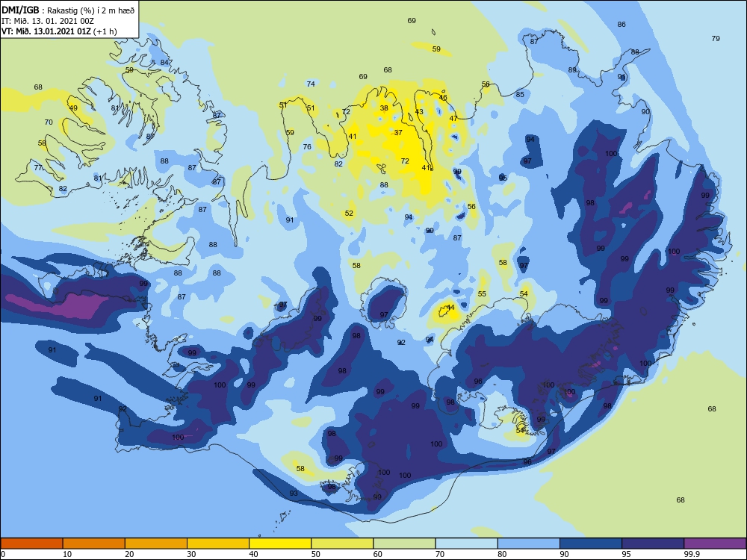Click the 90–95 dark blue legend swatch

point(591,544)
